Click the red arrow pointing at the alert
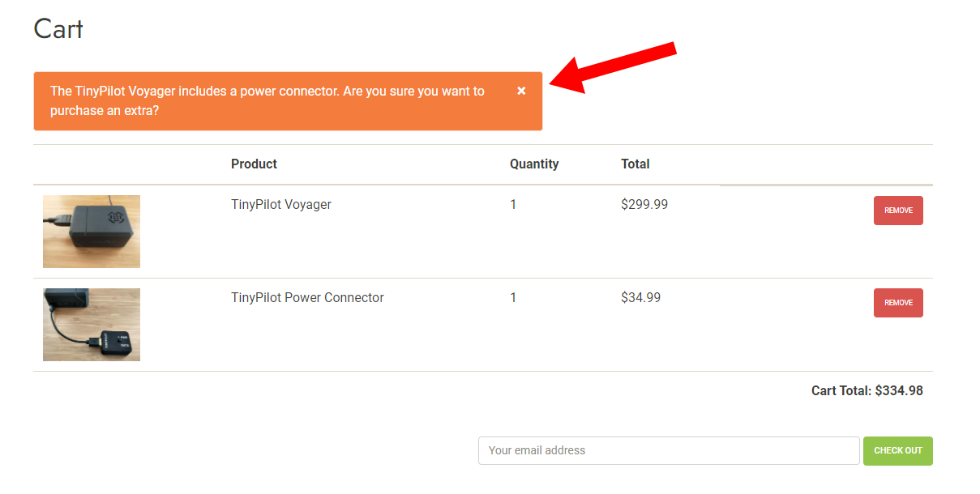Image resolution: width=980 pixels, height=494 pixels. coord(613,66)
